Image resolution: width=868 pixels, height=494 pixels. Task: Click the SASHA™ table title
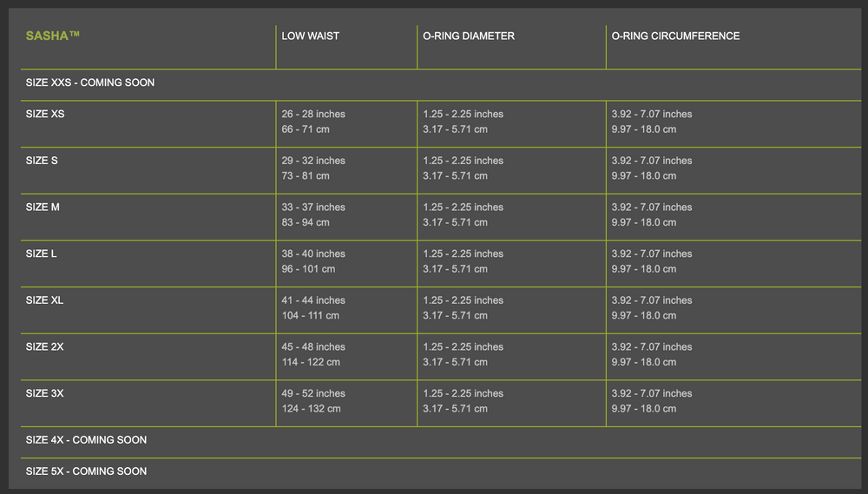click(x=53, y=36)
